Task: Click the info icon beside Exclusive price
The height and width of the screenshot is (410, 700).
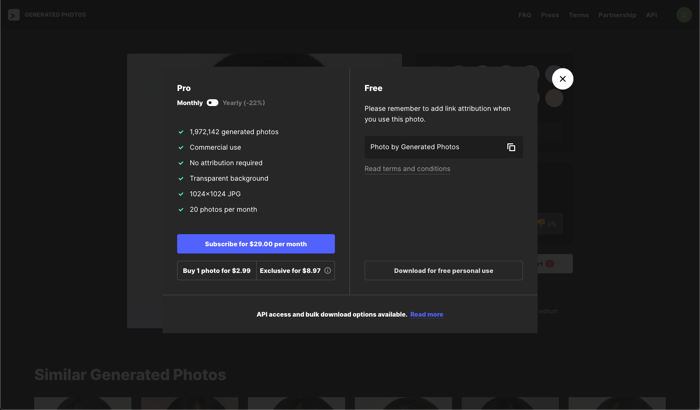Action: pyautogui.click(x=328, y=271)
